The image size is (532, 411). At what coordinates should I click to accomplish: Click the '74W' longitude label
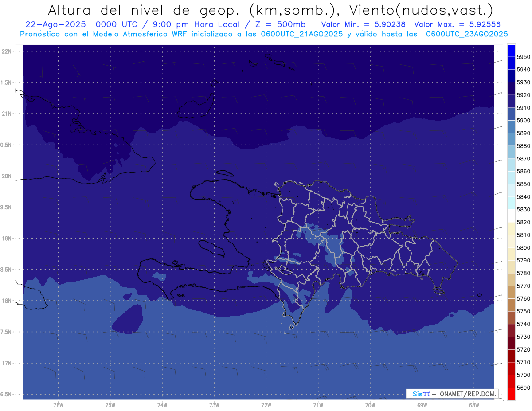point(162,405)
